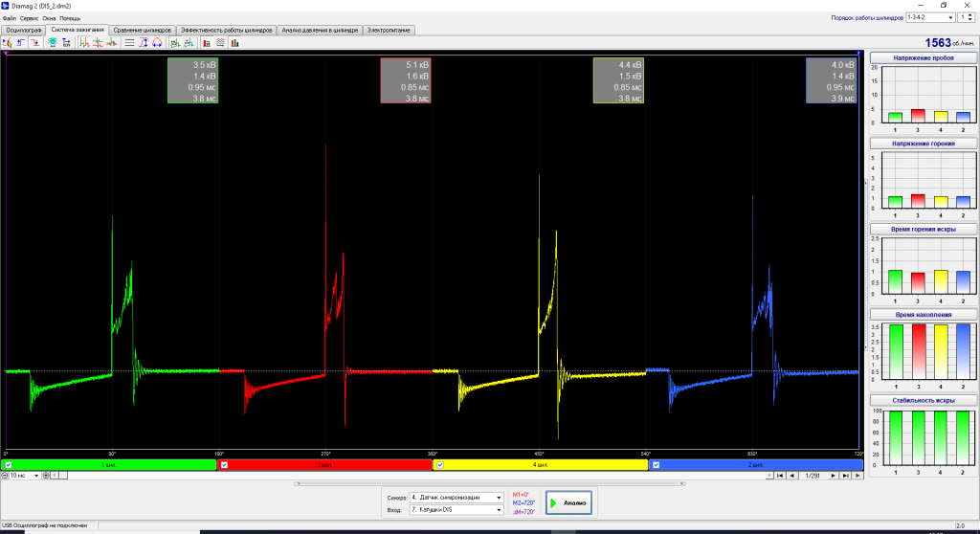Open the Сервис menu
Image resolution: width=980 pixels, height=534 pixels.
point(29,18)
